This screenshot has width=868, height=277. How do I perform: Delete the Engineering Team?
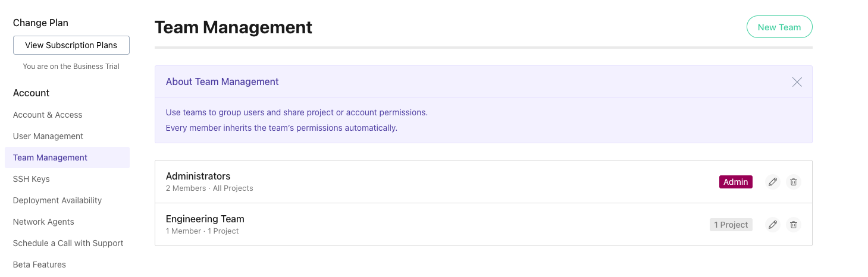pos(793,225)
